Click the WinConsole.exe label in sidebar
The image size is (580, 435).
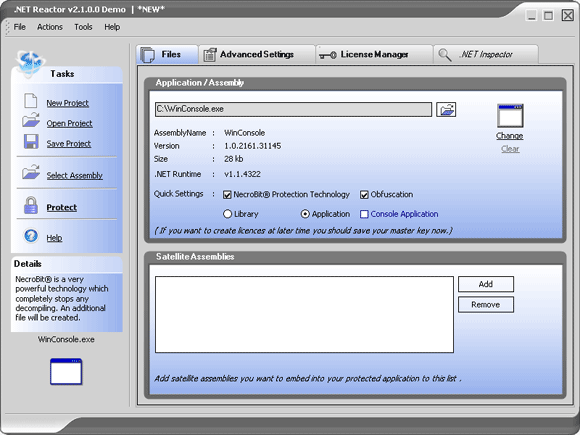(x=66, y=340)
